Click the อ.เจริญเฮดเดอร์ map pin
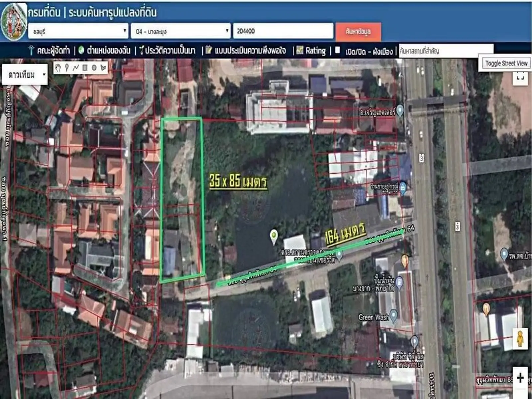532x399 pixels. (x=400, y=110)
